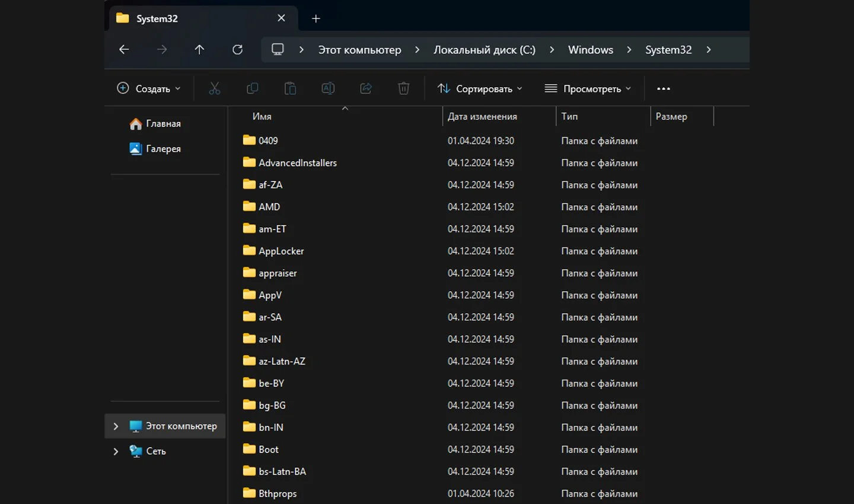Click the Copy icon in toolbar
The image size is (854, 504).
pyautogui.click(x=252, y=88)
